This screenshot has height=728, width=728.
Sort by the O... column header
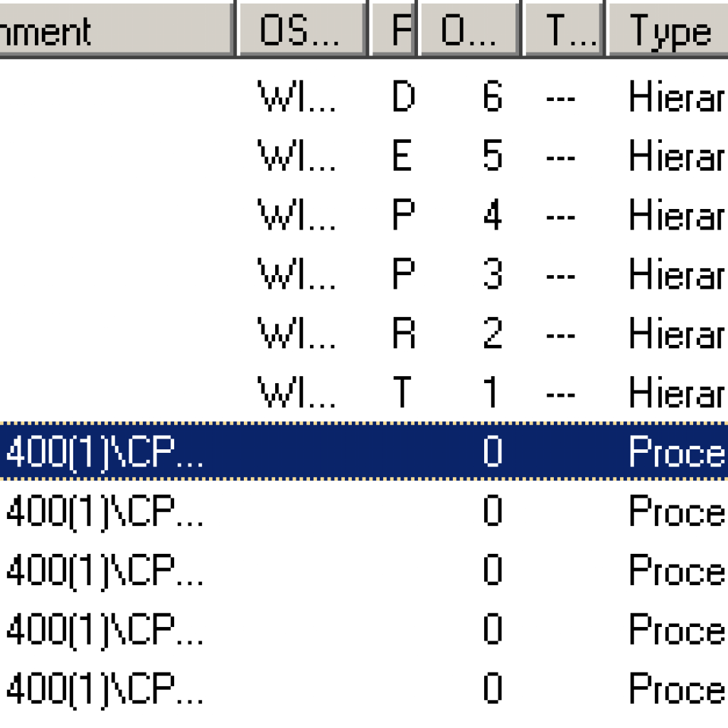click(469, 28)
